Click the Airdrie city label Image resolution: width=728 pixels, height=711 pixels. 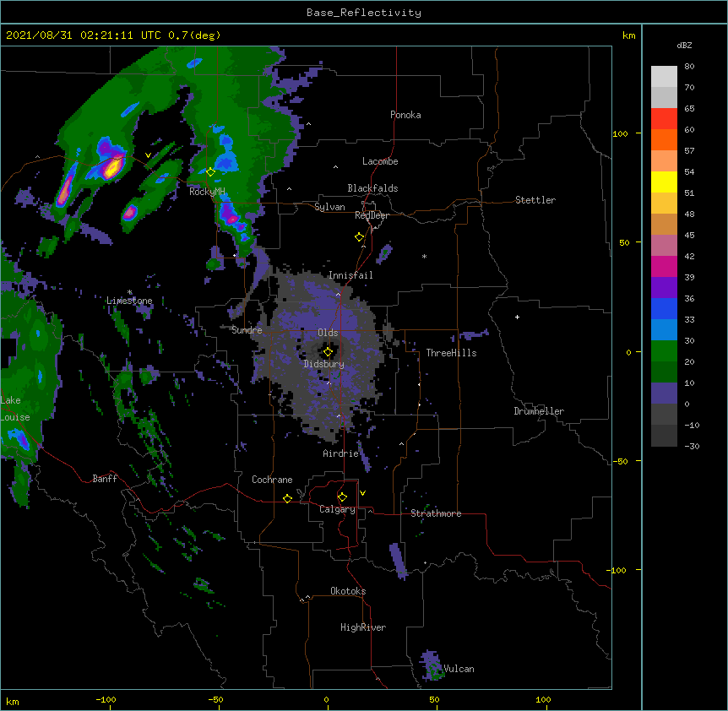click(x=340, y=453)
